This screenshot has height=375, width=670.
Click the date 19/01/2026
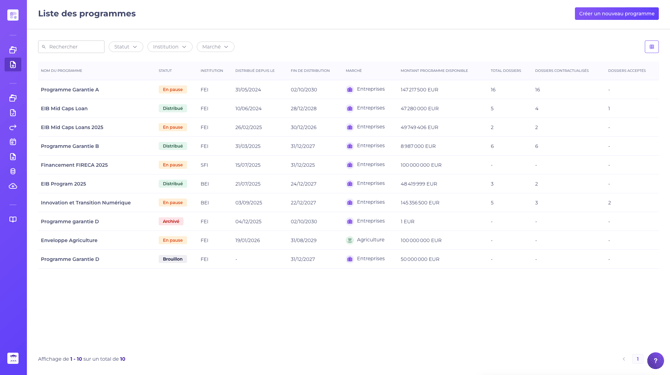point(247,240)
